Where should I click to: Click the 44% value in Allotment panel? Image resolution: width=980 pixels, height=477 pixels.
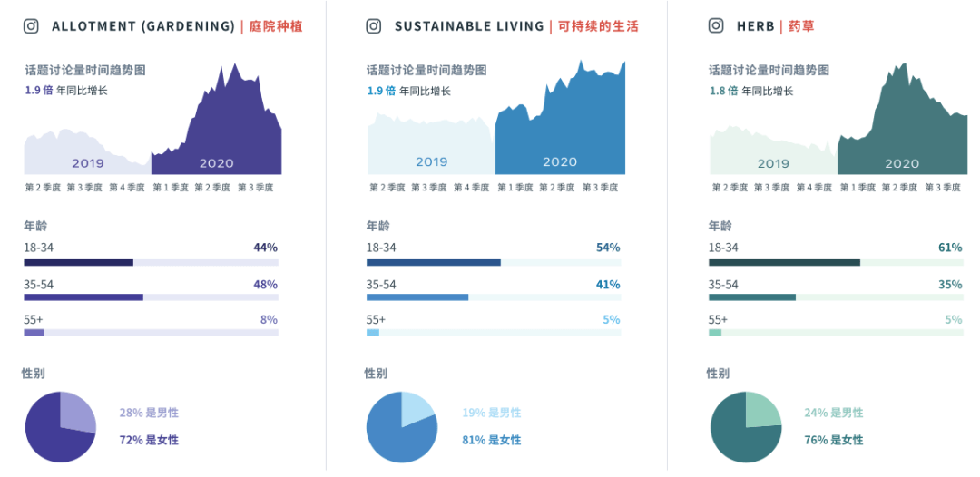click(266, 248)
